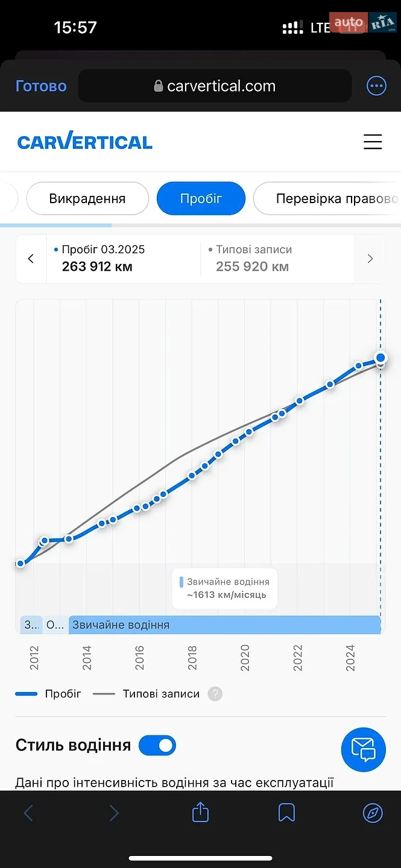The width and height of the screenshot is (401, 868).
Task: Switch to the Перевірка правового tab
Action: 327,198
